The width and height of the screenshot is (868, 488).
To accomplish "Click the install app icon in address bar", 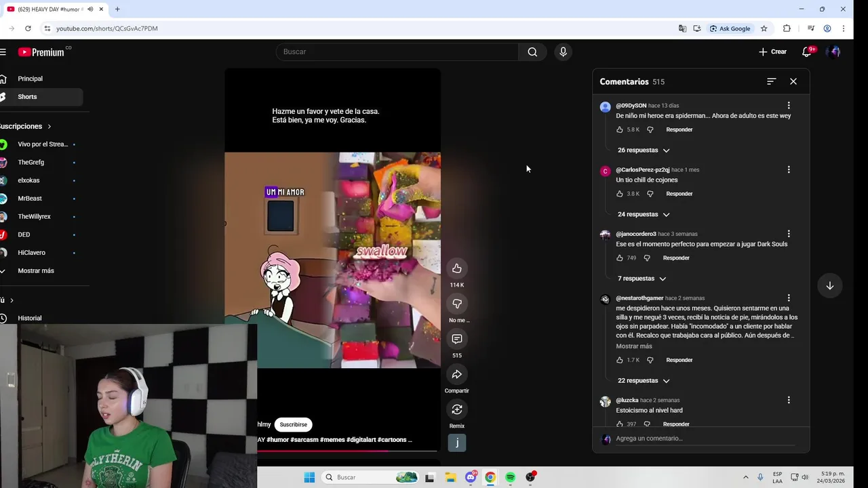I will pyautogui.click(x=696, y=28).
